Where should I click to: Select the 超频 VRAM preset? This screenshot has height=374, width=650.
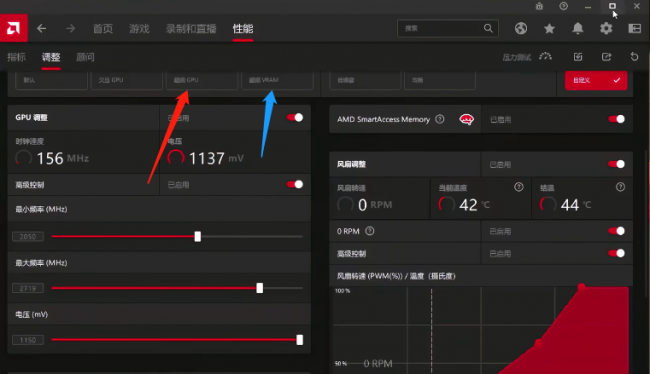(x=277, y=80)
